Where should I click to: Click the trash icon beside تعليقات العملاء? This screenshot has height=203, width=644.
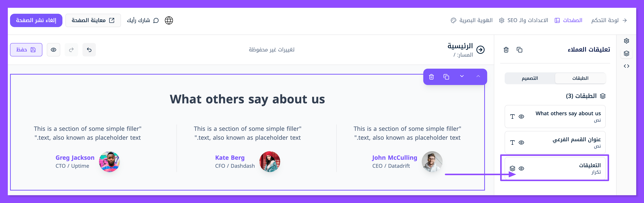click(x=506, y=50)
